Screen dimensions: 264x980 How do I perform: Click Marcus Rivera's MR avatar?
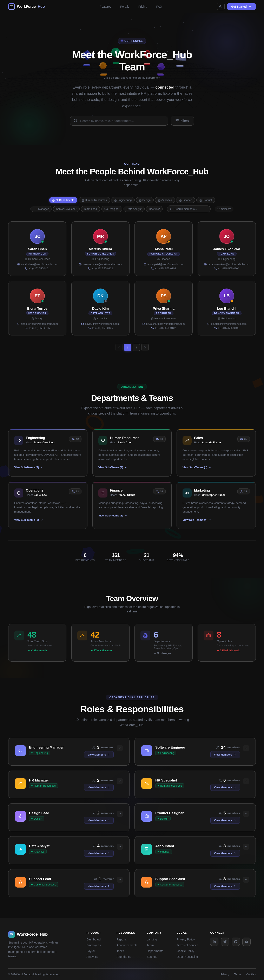[101, 236]
